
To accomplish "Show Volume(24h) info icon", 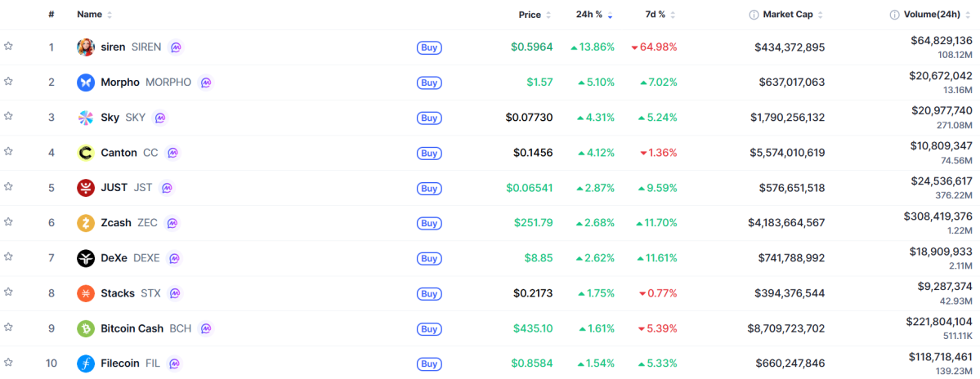I will click(x=895, y=15).
